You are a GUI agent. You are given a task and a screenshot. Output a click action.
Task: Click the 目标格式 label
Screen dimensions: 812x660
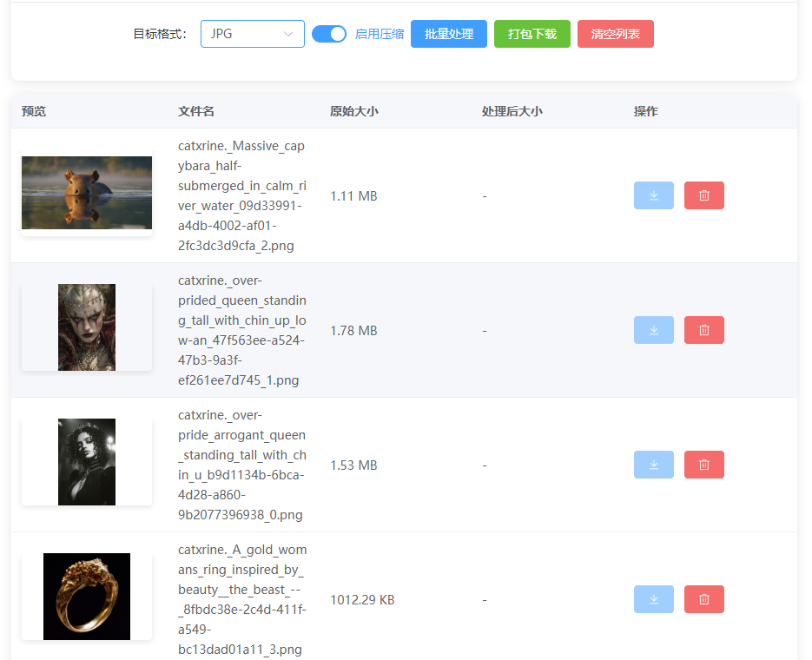160,34
